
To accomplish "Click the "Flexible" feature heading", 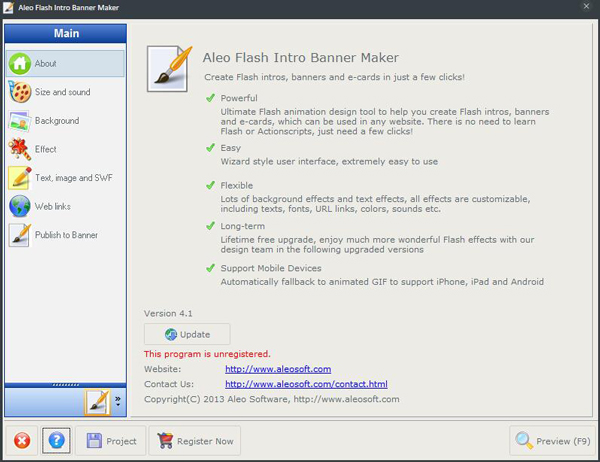I will point(236,185).
